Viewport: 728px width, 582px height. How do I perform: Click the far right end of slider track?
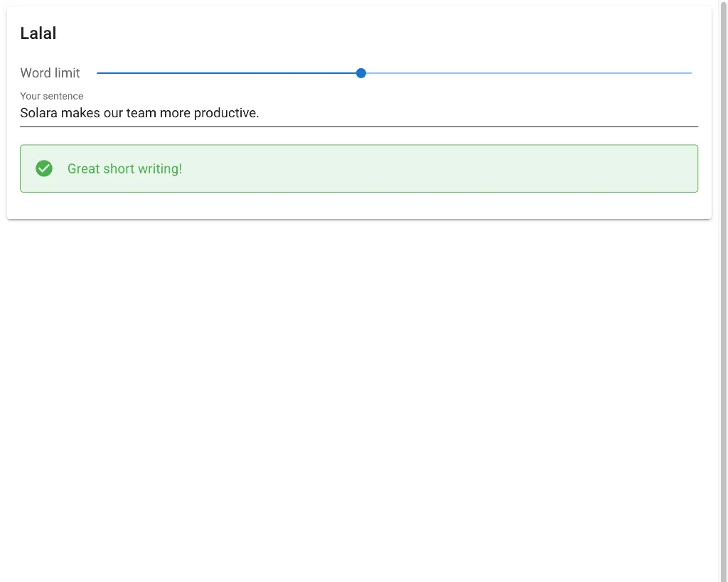(690, 73)
